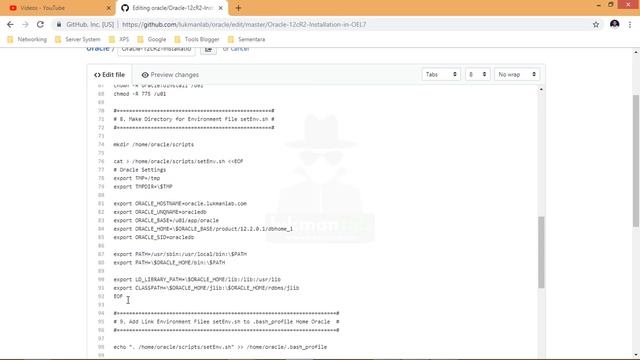Screen dimensions: 640x360
Task: Open Chrome profile avatar
Action: (615, 24)
